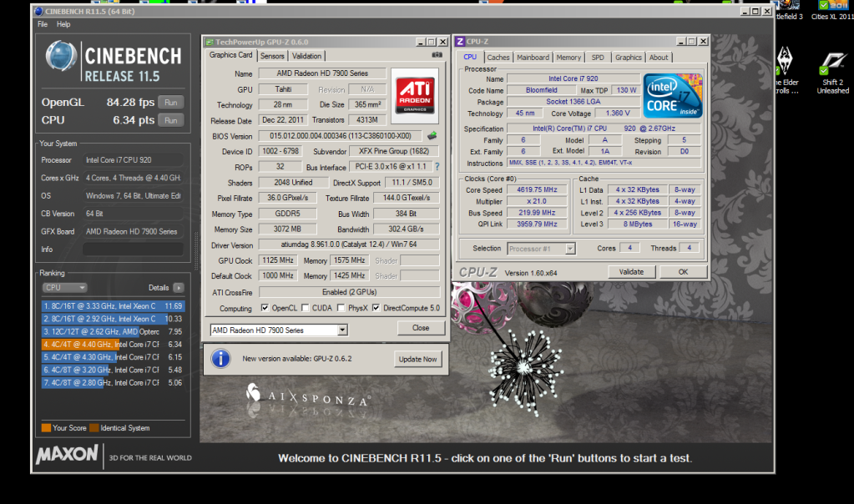The image size is (854, 504).
Task: Open the Mainboard tab in CPU-Z
Action: click(533, 58)
